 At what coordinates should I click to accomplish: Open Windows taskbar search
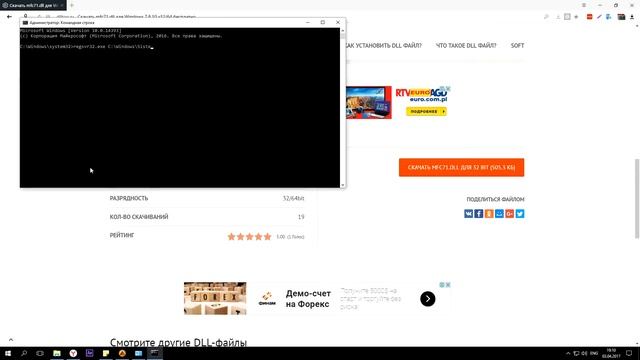pyautogui.click(x=24, y=353)
